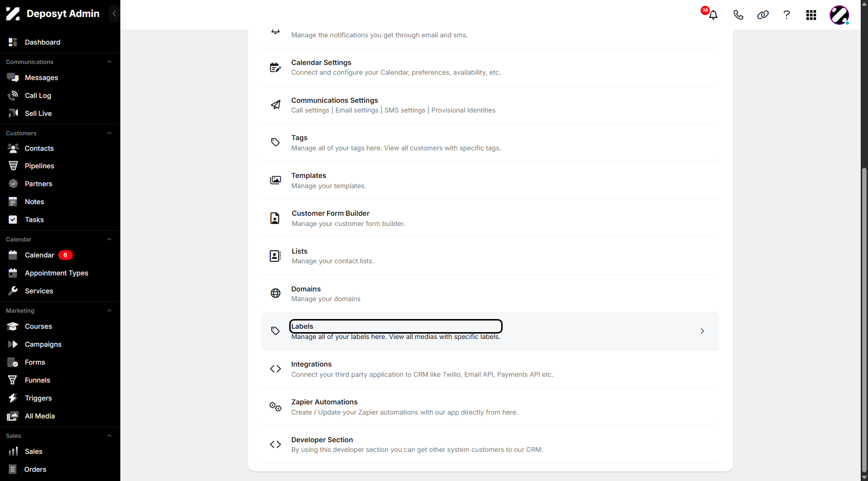Open the Developer Section title
The height and width of the screenshot is (481, 868).
coord(322,440)
